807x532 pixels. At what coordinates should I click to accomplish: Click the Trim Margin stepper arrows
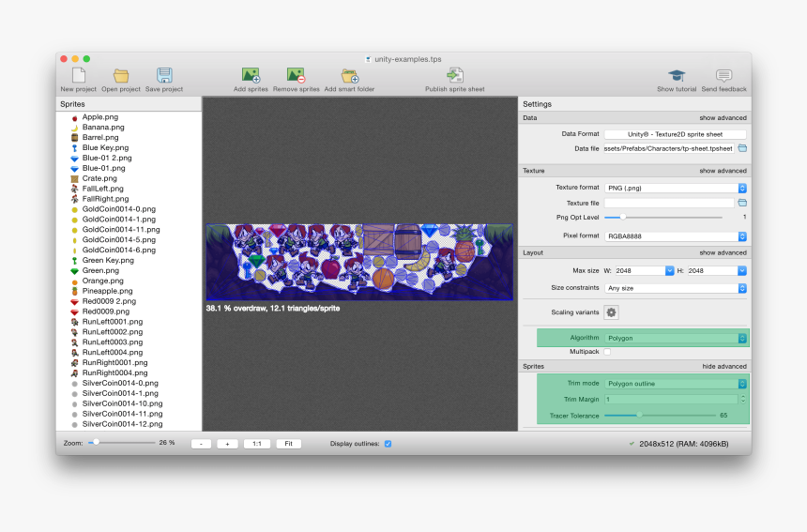pyautogui.click(x=742, y=400)
